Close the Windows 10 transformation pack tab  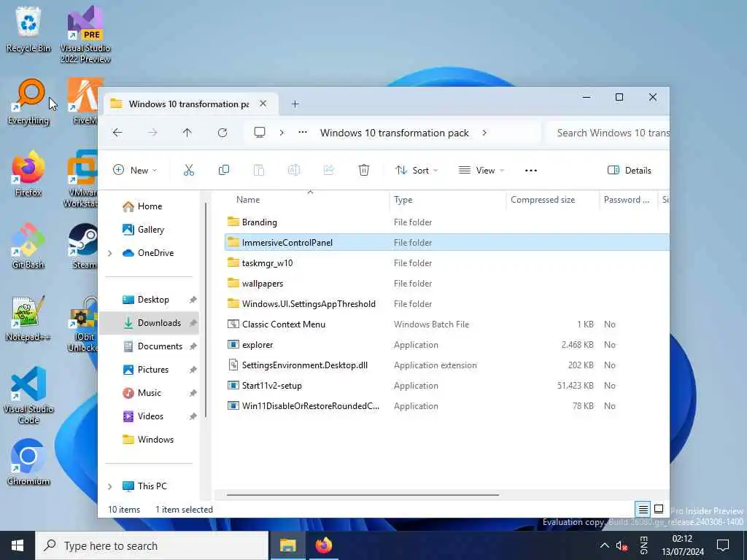(x=263, y=104)
